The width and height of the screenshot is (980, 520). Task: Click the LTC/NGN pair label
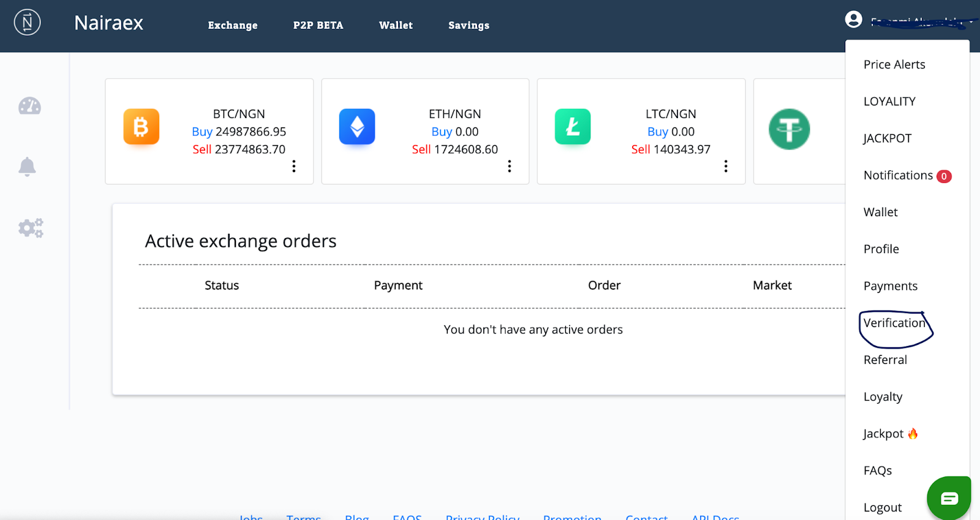pos(671,114)
